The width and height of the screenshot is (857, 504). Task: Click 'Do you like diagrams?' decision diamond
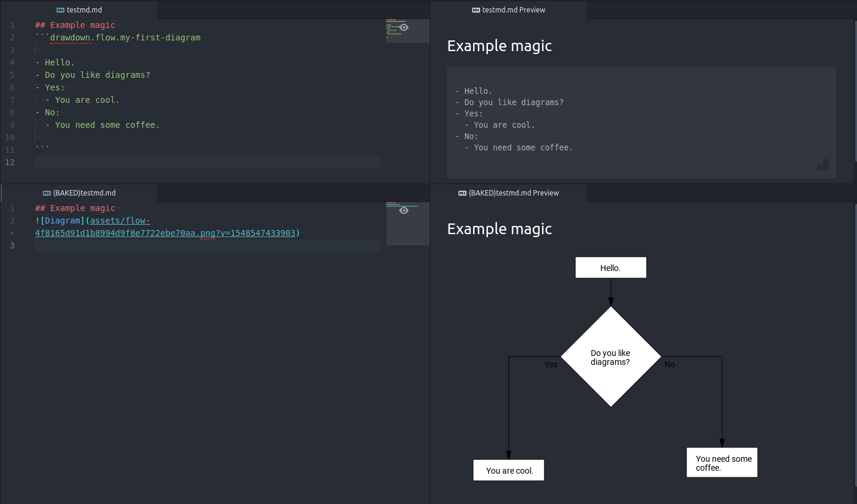tap(611, 357)
